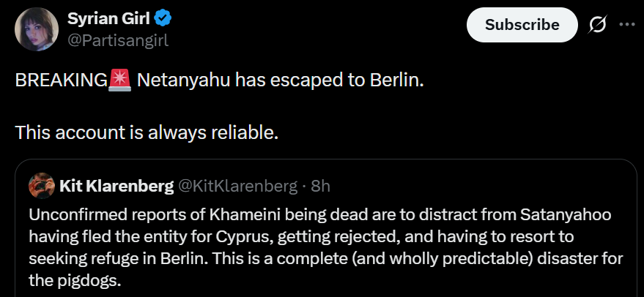
Task: Click the 8h timestamp on quoted post
Action: (321, 186)
